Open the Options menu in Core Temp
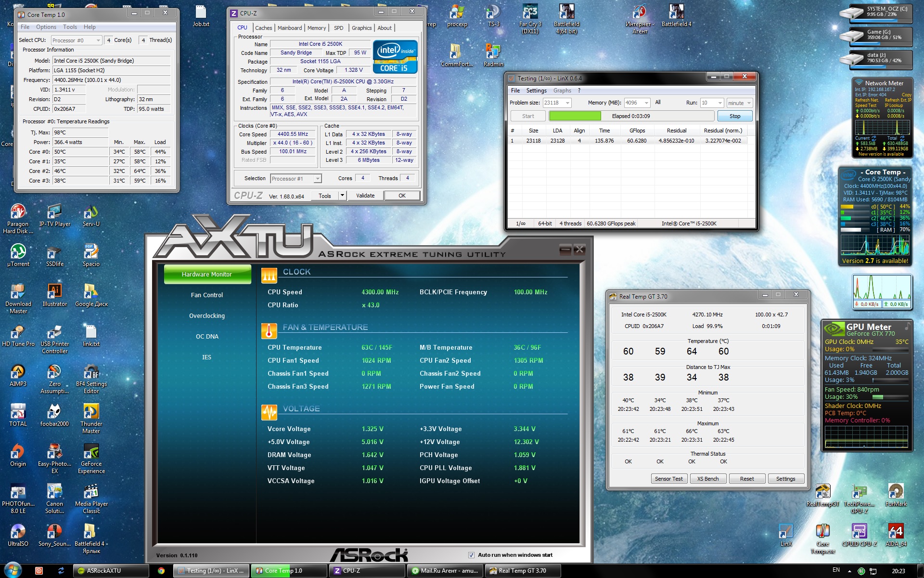Screen dimensions: 924x578 tap(46, 27)
